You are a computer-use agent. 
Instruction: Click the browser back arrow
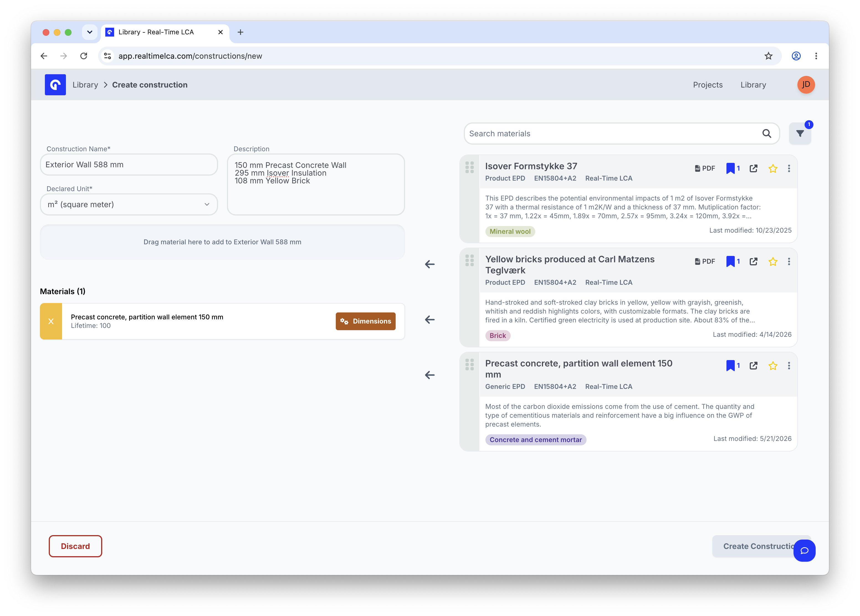44,56
